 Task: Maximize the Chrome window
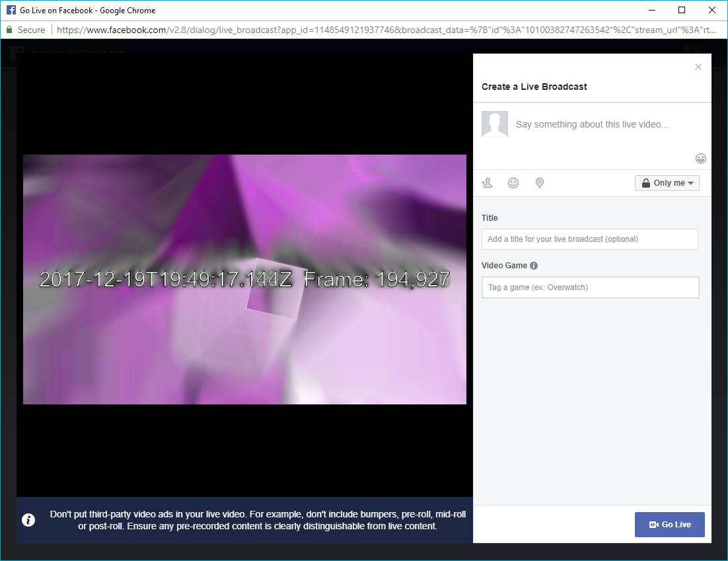coord(682,10)
